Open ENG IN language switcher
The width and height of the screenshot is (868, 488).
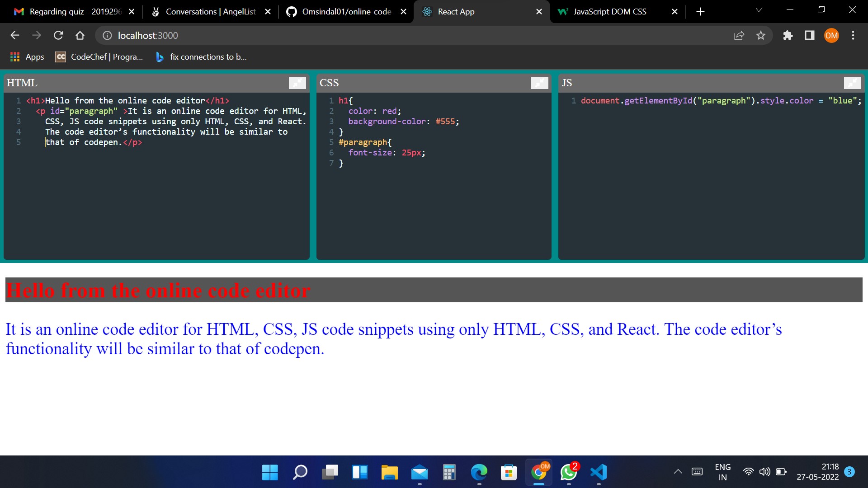click(x=722, y=472)
